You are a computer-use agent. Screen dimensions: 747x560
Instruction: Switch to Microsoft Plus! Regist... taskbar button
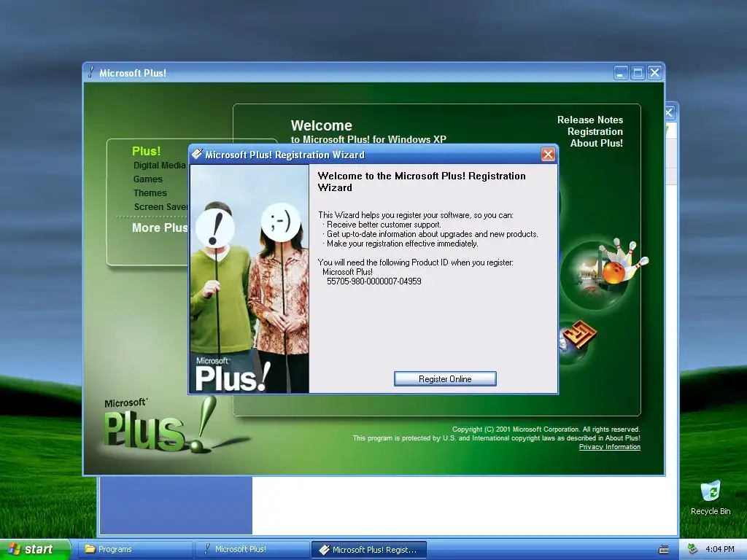[x=368, y=550]
